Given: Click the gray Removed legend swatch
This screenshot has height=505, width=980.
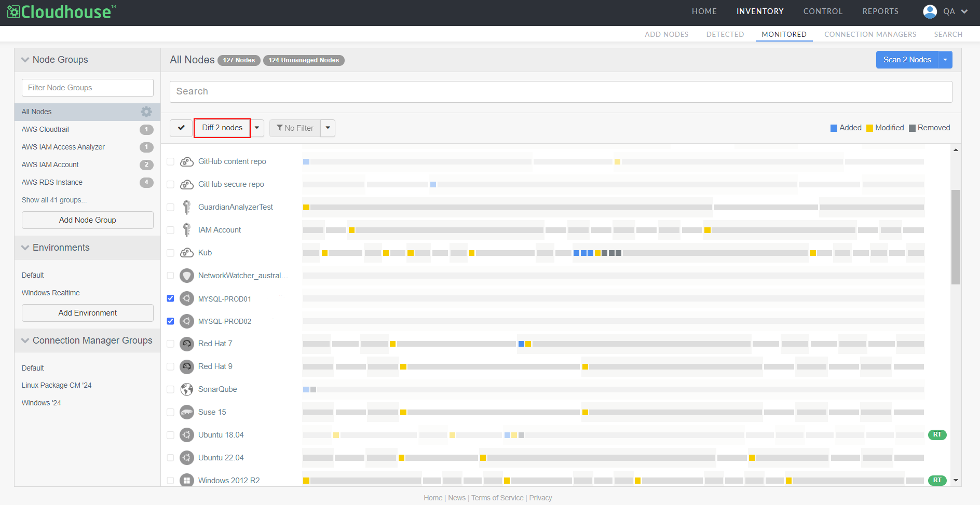Looking at the screenshot, I should [912, 128].
